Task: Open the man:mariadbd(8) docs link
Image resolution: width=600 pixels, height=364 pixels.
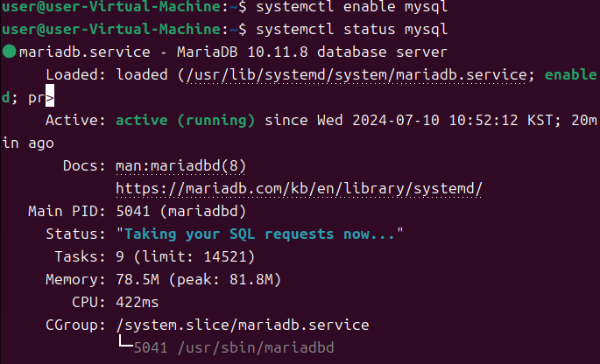Action: pyautogui.click(x=180, y=166)
